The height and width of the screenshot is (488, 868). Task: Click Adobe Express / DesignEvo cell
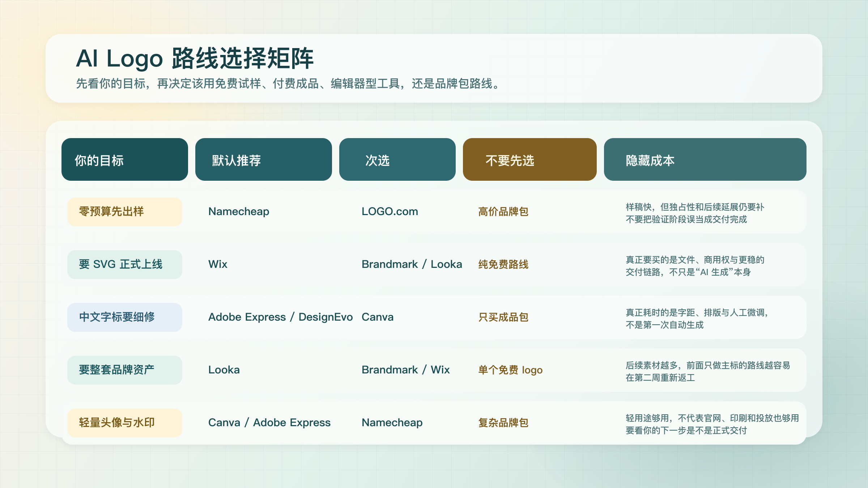(x=280, y=317)
